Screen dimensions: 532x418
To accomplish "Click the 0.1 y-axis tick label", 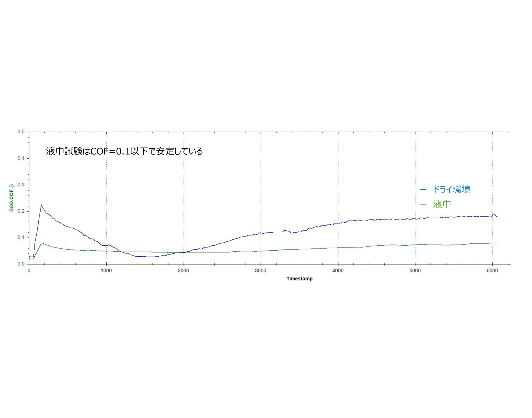I will tap(21, 238).
